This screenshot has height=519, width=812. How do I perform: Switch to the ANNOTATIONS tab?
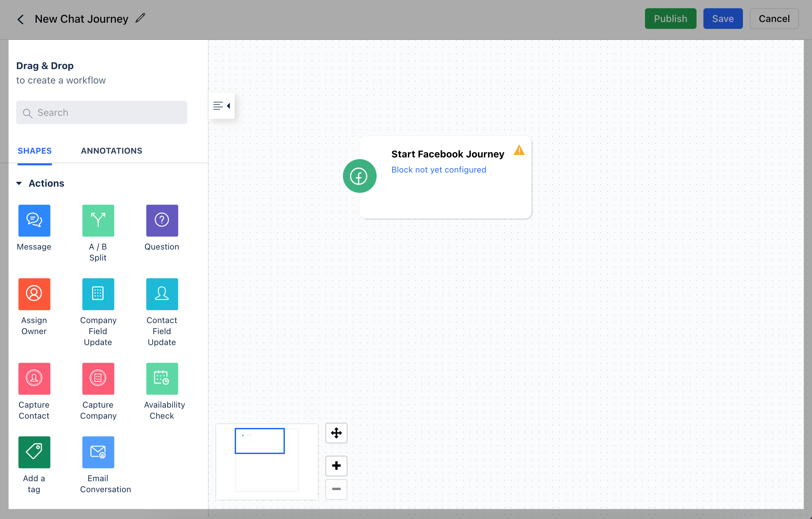[111, 151]
